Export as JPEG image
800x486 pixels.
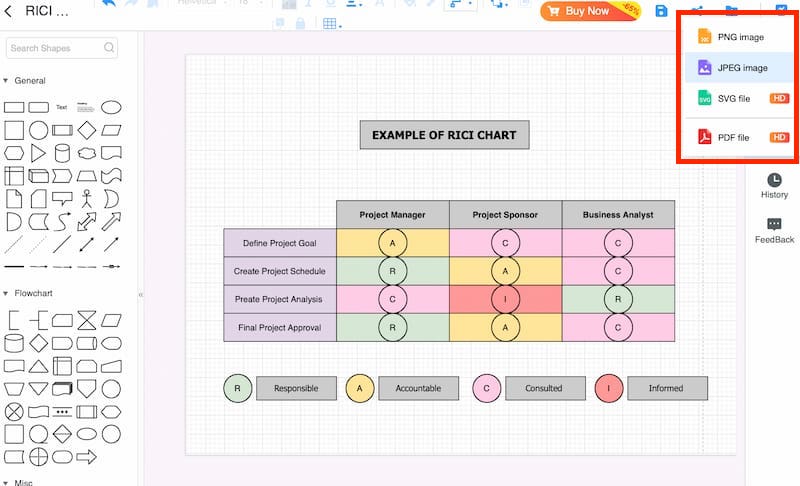pyautogui.click(x=742, y=68)
